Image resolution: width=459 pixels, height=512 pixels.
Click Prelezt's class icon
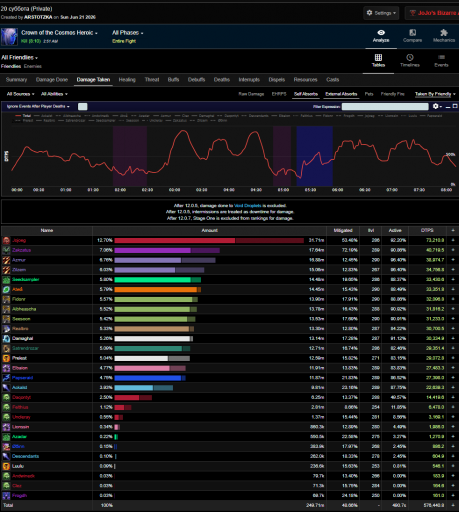click(x=6, y=358)
